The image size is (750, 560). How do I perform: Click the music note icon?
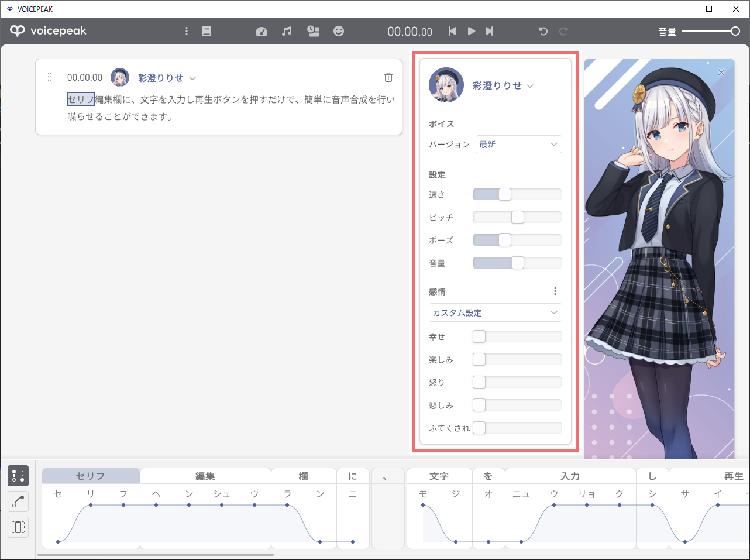pos(287,31)
